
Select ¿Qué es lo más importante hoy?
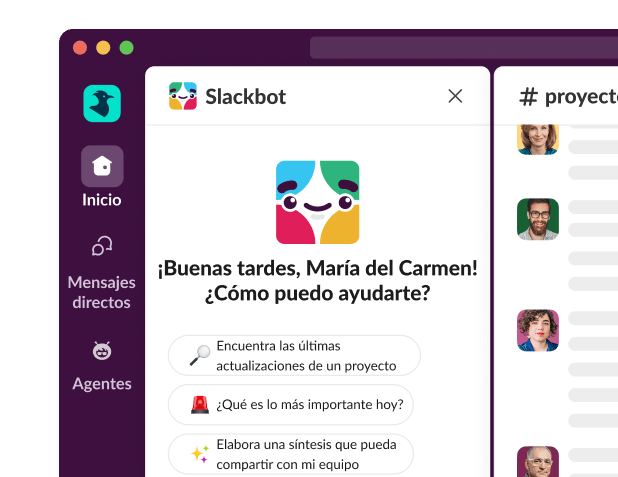click(291, 404)
